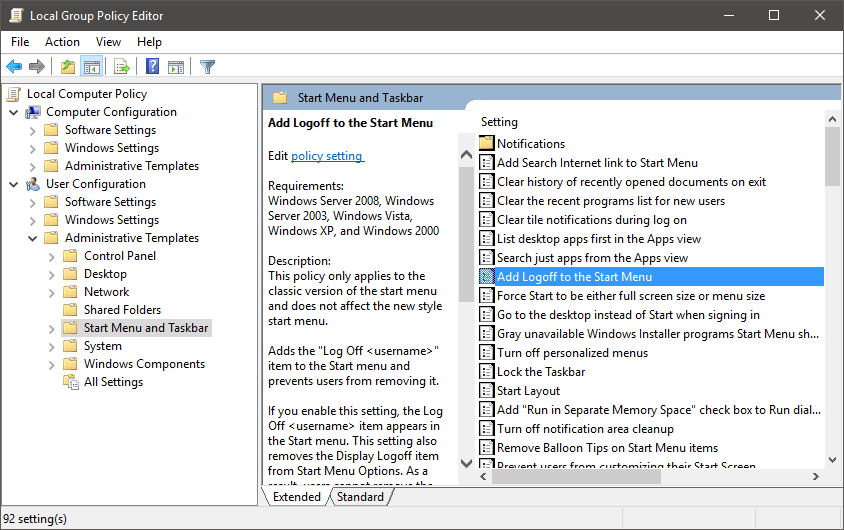The height and width of the screenshot is (530, 844).
Task: Click the settings list scroll right arrow
Action: tap(816, 476)
